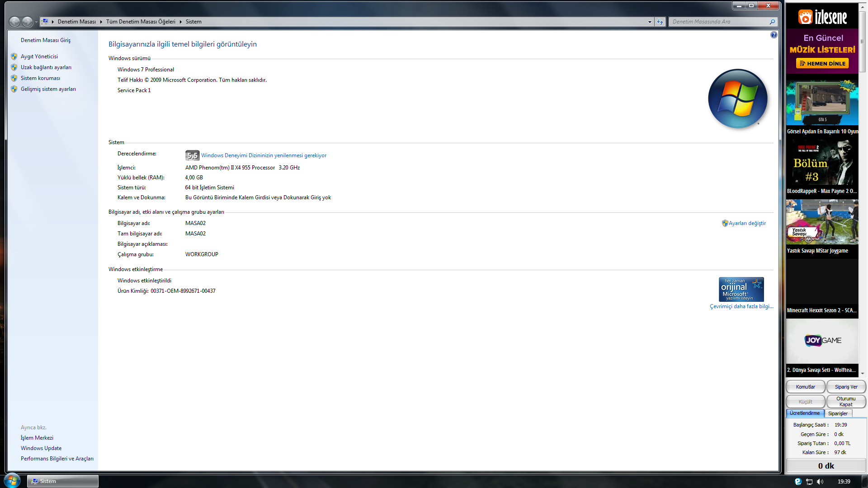Viewport: 868px width, 488px height.
Task: Select the MASA02 computer name value
Action: [195, 223]
